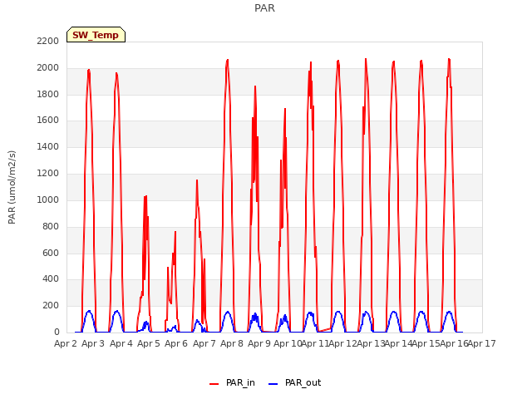Viewport: 532px width, 399px height.
Task: Click the 1800 y-axis tick label
Action: coord(48,94)
